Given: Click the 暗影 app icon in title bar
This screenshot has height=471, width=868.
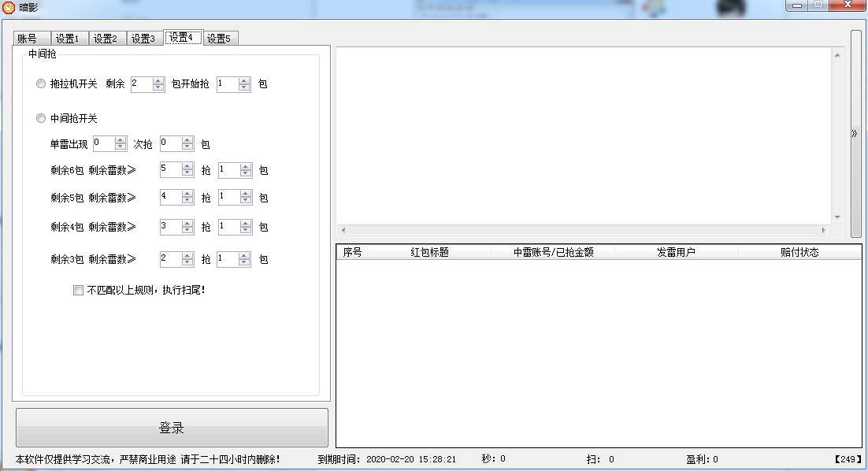Looking at the screenshot, I should [x=9, y=8].
